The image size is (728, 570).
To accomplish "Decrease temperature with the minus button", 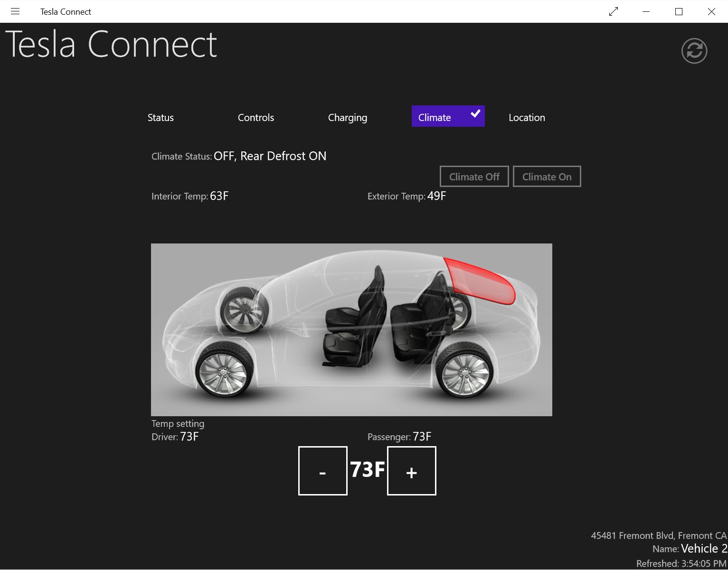I will tap(323, 471).
